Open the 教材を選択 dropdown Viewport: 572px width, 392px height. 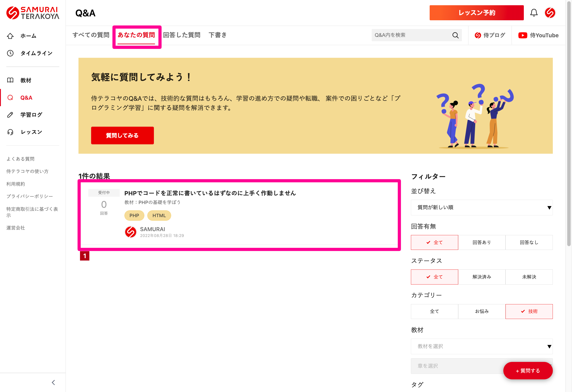point(482,346)
